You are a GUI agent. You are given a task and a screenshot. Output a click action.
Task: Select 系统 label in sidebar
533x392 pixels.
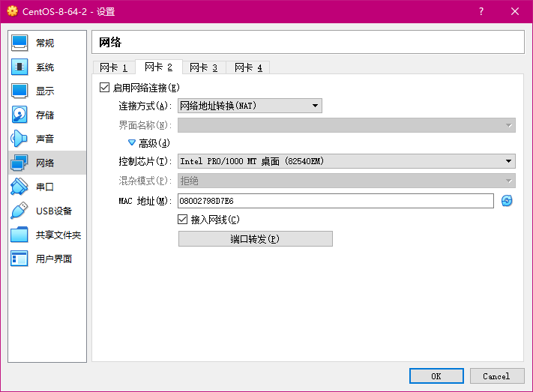click(45, 67)
